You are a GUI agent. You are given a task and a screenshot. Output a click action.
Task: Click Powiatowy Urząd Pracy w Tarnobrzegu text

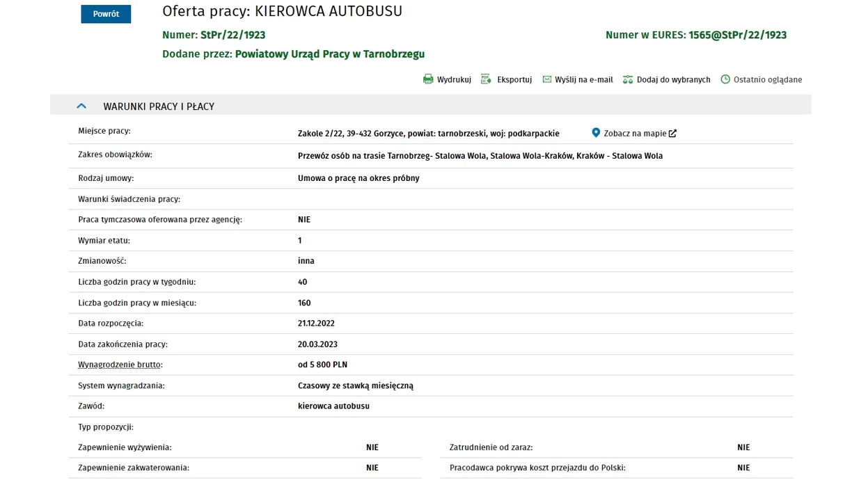coord(330,54)
